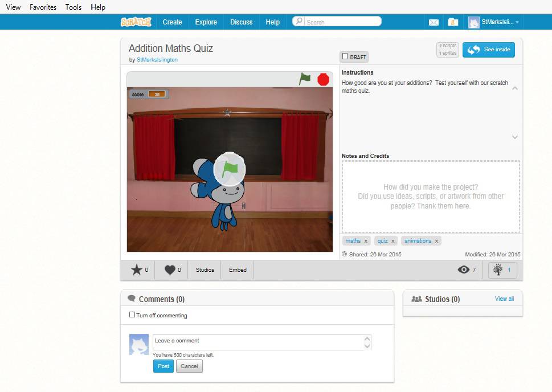Open StMarksIslington author link

click(x=157, y=59)
